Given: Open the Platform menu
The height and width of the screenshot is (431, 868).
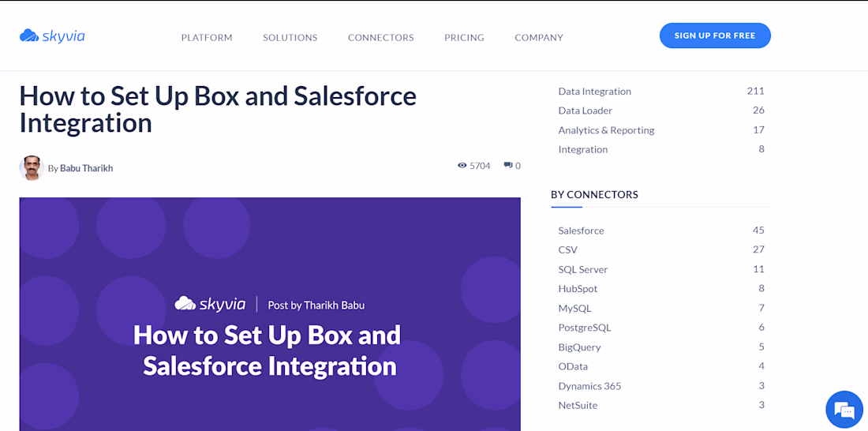Looking at the screenshot, I should click(x=207, y=38).
